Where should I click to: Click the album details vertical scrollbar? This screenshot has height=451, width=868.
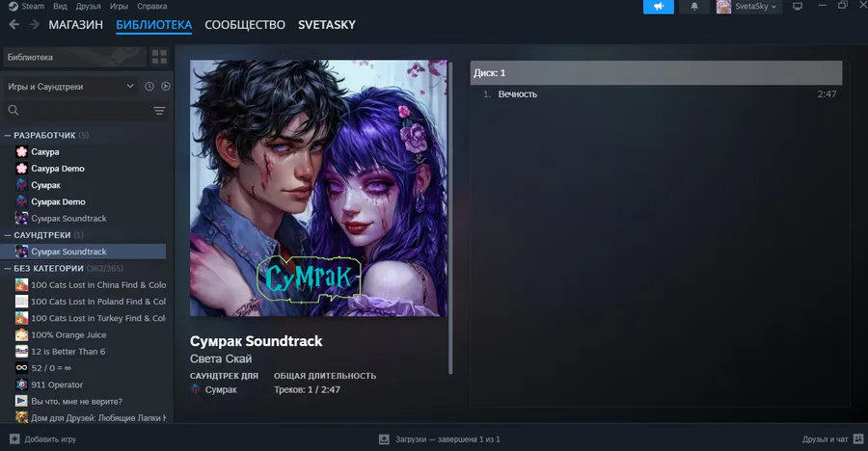click(x=450, y=219)
